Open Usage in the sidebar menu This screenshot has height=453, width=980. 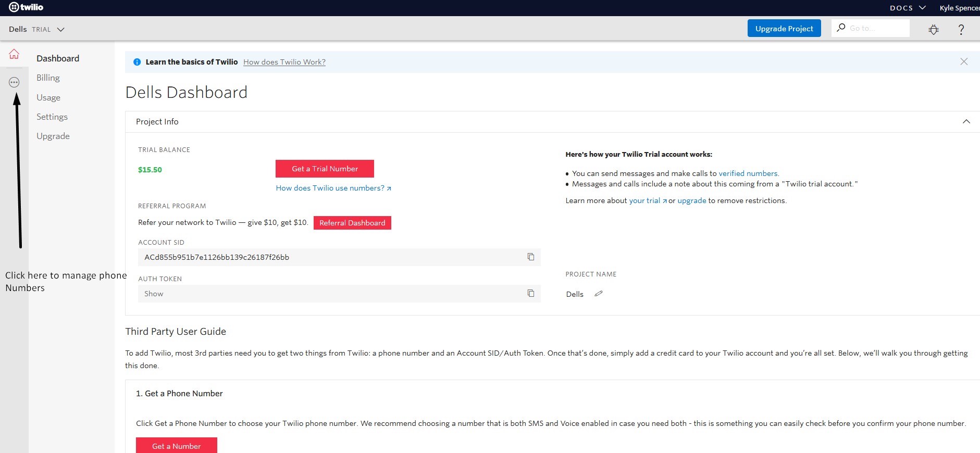pyautogui.click(x=48, y=97)
